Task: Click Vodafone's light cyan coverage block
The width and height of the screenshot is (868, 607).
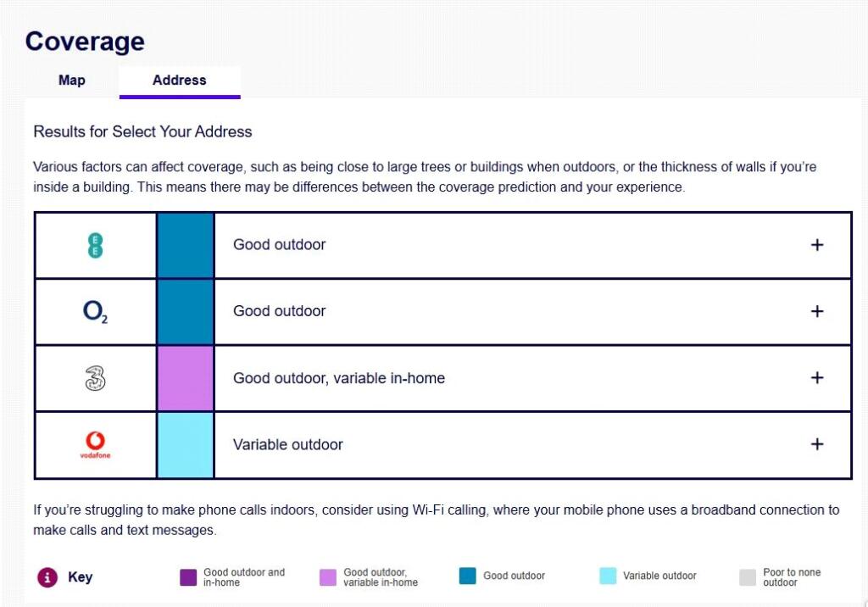Action: (x=186, y=444)
